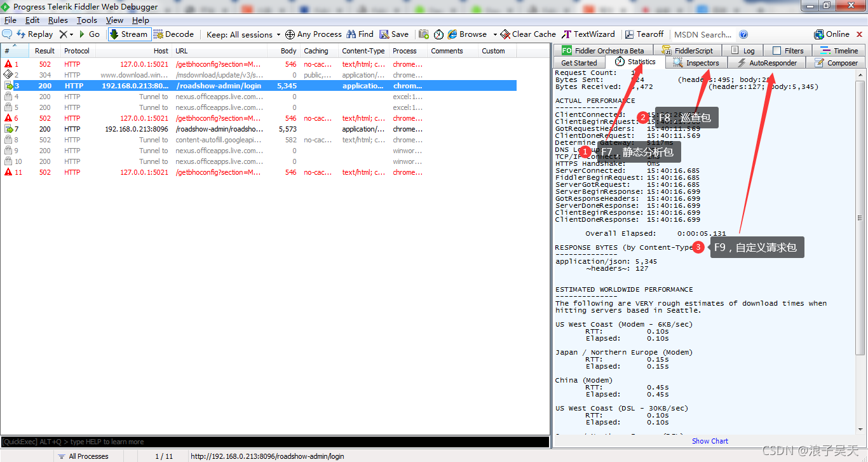Toggle Stream mode in toolbar
Screen dimensions: 868x462
128,34
